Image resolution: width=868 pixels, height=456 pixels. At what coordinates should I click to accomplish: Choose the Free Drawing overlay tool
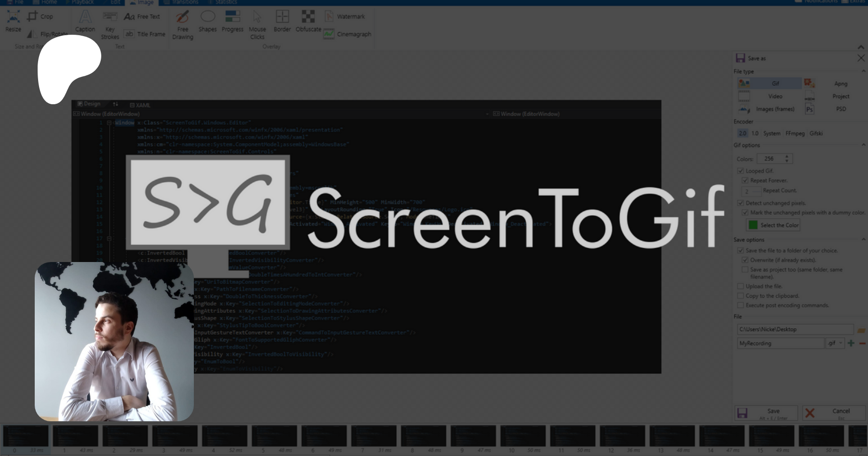182,24
